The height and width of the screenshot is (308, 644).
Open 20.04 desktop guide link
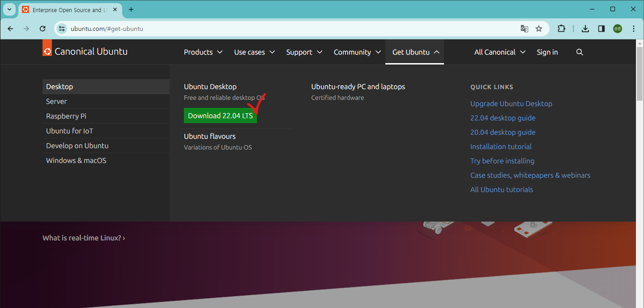[503, 132]
